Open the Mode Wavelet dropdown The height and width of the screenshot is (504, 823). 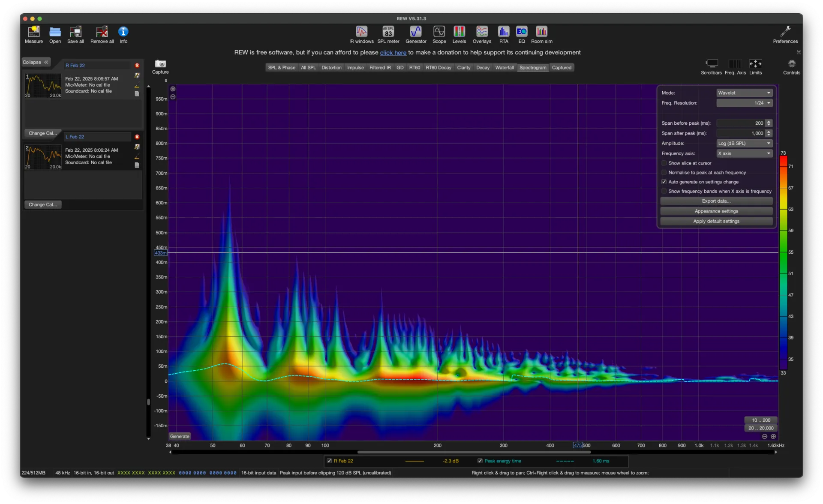744,93
